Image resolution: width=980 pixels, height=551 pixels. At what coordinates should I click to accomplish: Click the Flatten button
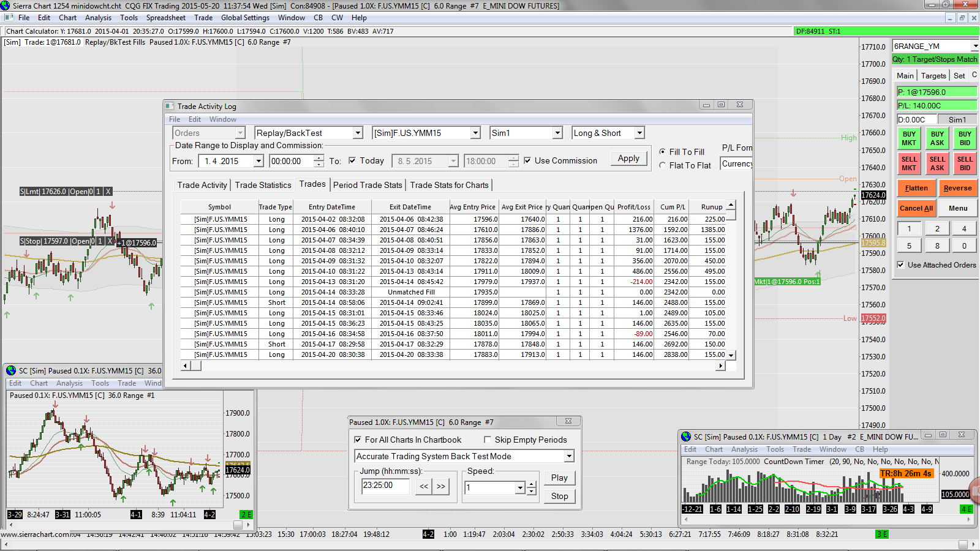pos(916,188)
